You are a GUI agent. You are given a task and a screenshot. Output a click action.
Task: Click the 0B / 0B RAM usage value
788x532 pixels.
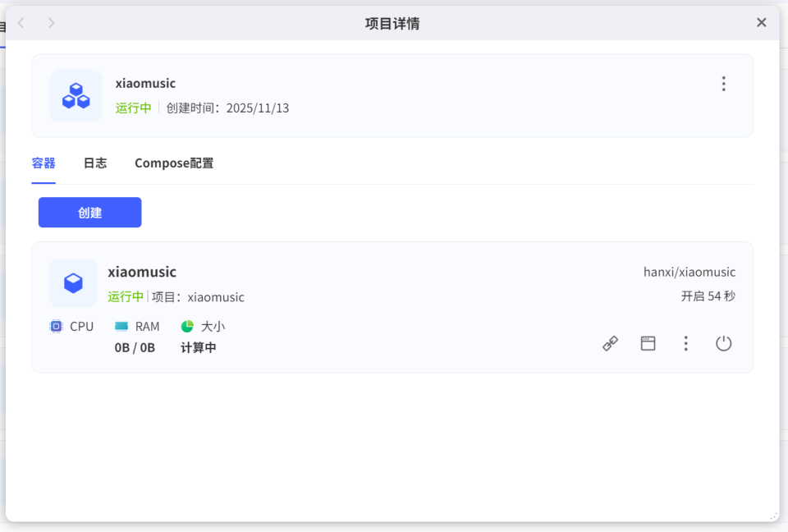(135, 347)
